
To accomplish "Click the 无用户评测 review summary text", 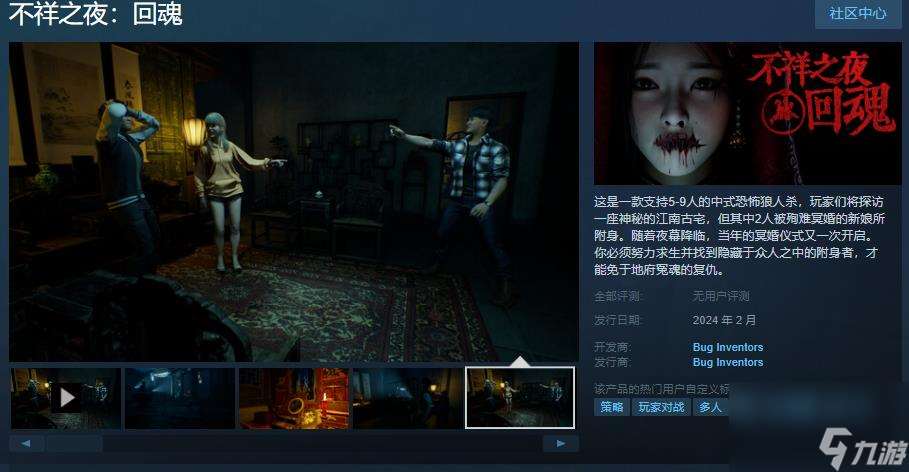I will (721, 296).
